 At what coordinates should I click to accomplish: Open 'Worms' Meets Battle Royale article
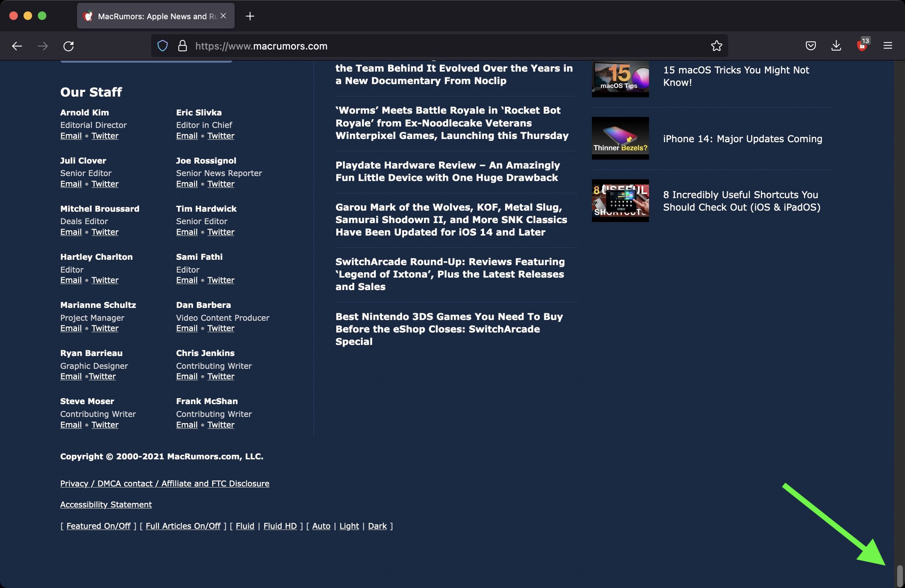tap(452, 123)
